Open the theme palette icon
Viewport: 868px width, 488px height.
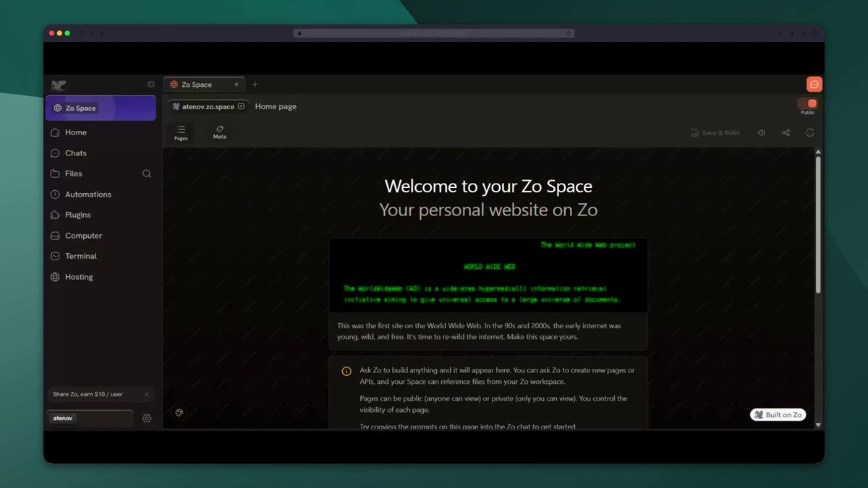point(179,413)
